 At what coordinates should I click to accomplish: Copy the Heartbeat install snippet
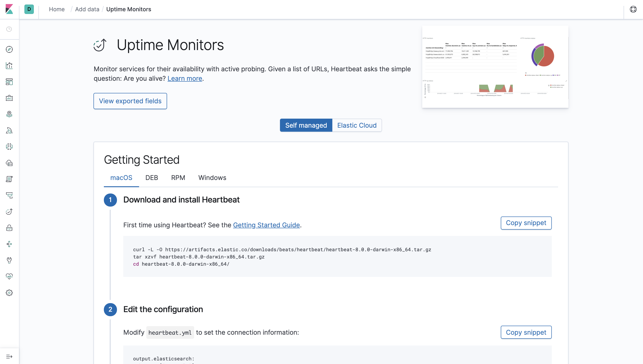526,223
